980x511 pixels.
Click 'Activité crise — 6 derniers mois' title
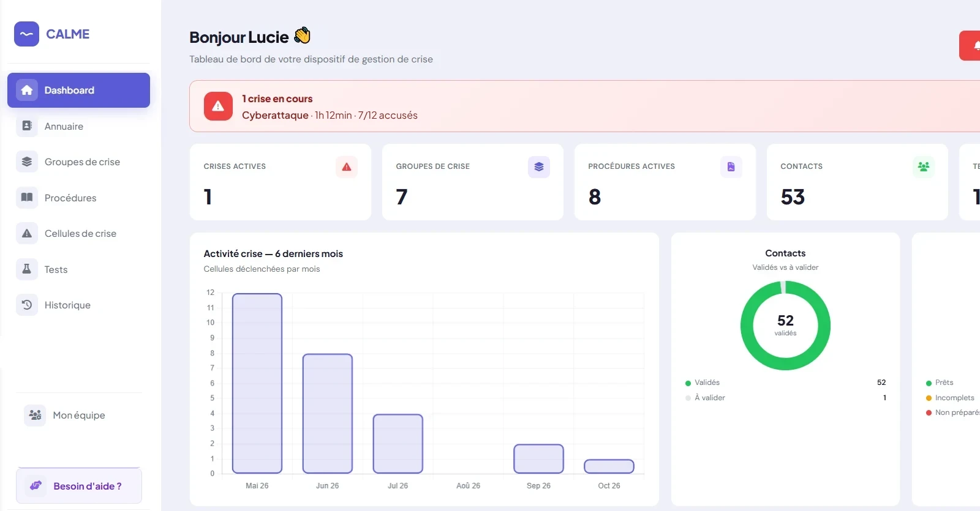coord(273,254)
